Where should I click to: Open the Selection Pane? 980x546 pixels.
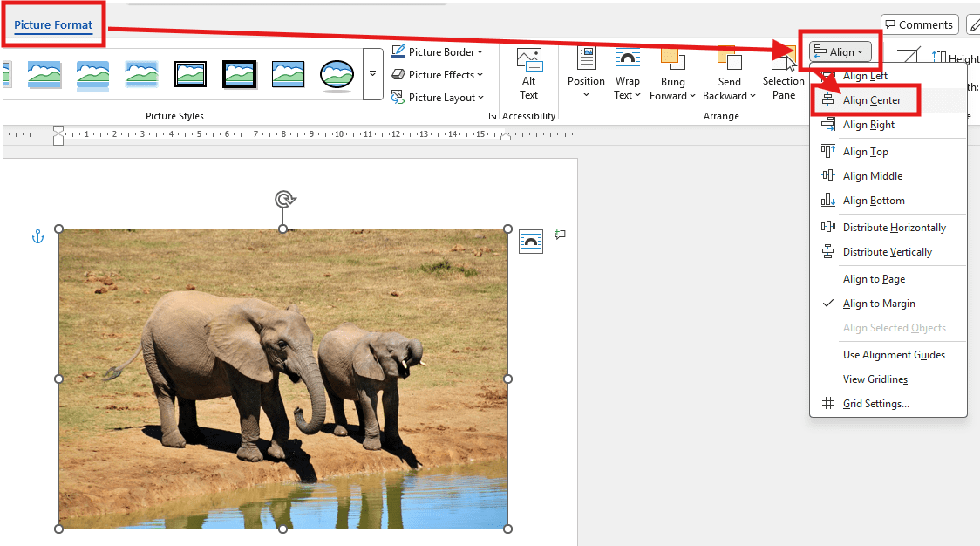(x=783, y=74)
